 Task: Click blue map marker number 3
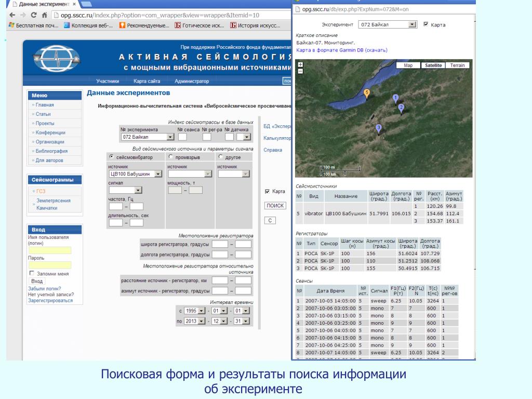[379, 129]
